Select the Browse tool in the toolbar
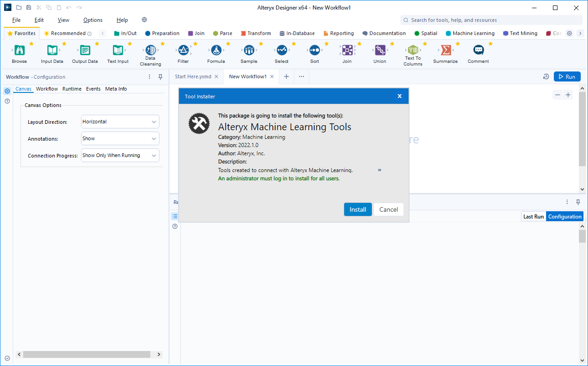The width and height of the screenshot is (588, 366). click(x=19, y=50)
